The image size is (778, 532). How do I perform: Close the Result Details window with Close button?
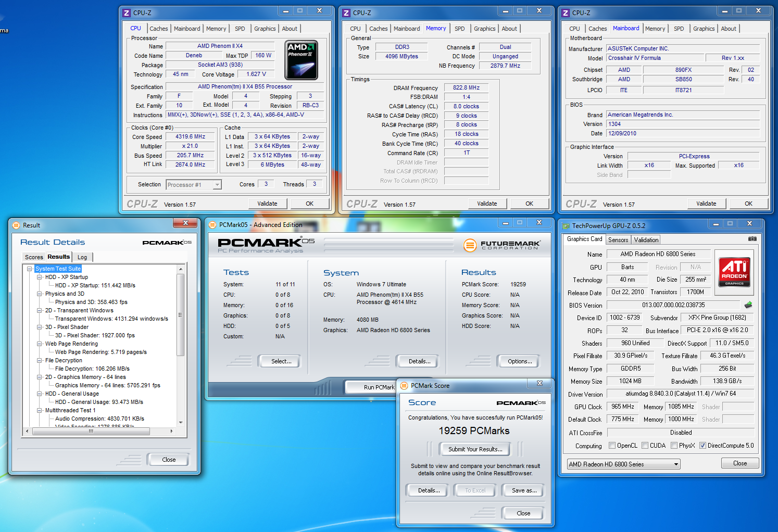(169, 460)
